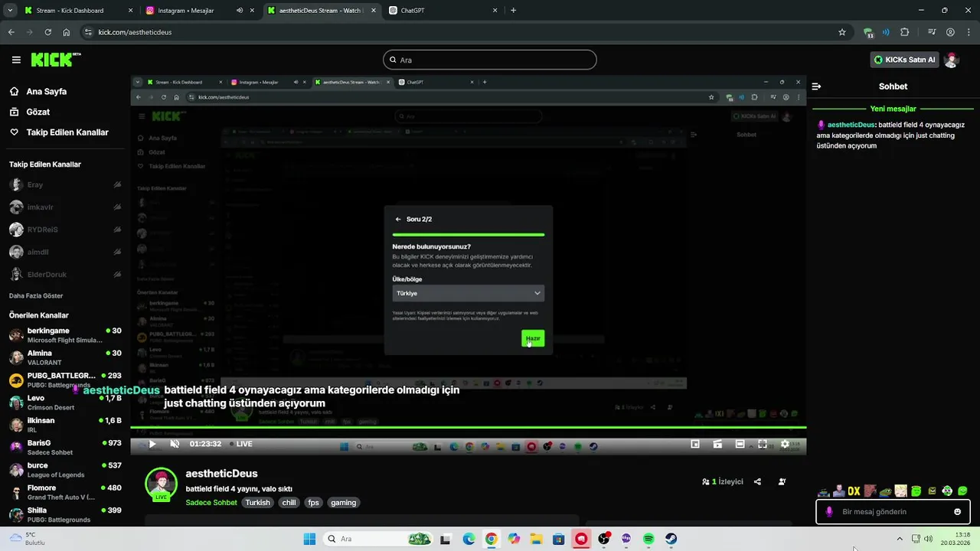Screen dimensions: 980x551
Task: Click the Ara search field on Kick
Action: 490,60
